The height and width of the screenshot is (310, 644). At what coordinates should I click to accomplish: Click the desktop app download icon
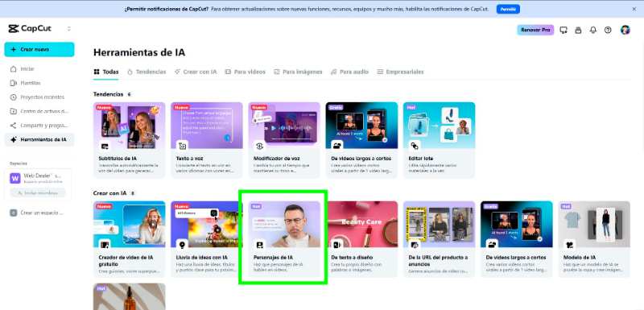(x=563, y=30)
